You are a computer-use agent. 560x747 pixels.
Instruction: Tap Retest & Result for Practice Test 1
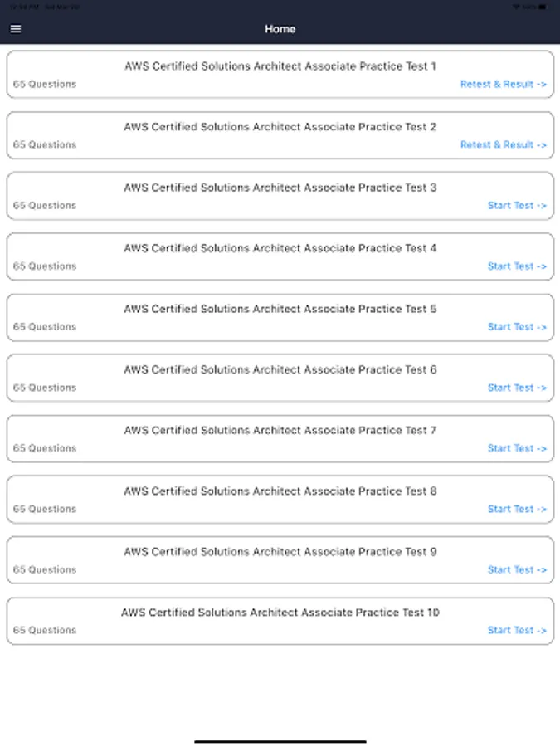point(503,84)
